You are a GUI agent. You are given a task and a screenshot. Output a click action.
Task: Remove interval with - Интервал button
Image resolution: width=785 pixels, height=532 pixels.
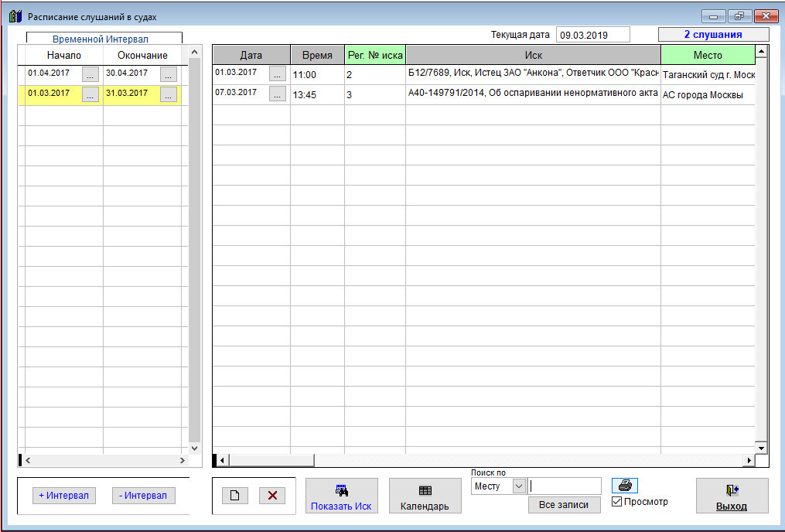point(143,496)
